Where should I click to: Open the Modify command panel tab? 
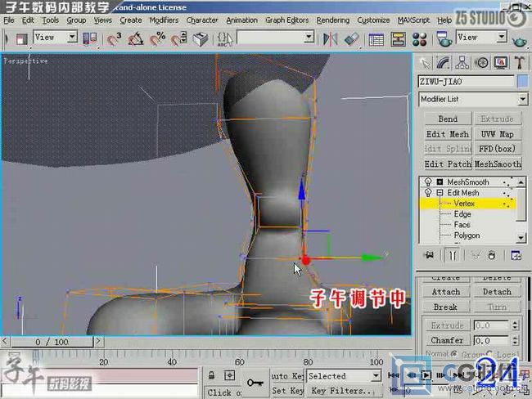pos(443,63)
